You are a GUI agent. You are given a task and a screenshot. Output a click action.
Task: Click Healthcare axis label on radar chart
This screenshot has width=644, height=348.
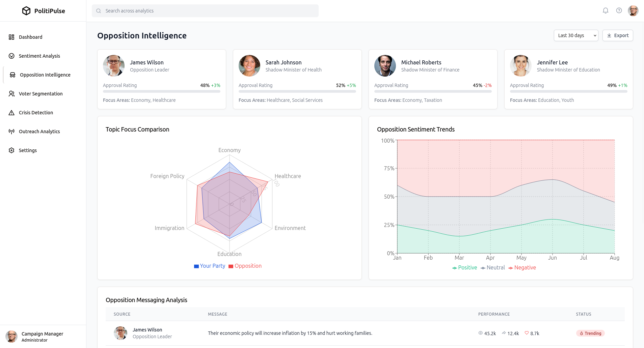[x=288, y=176]
